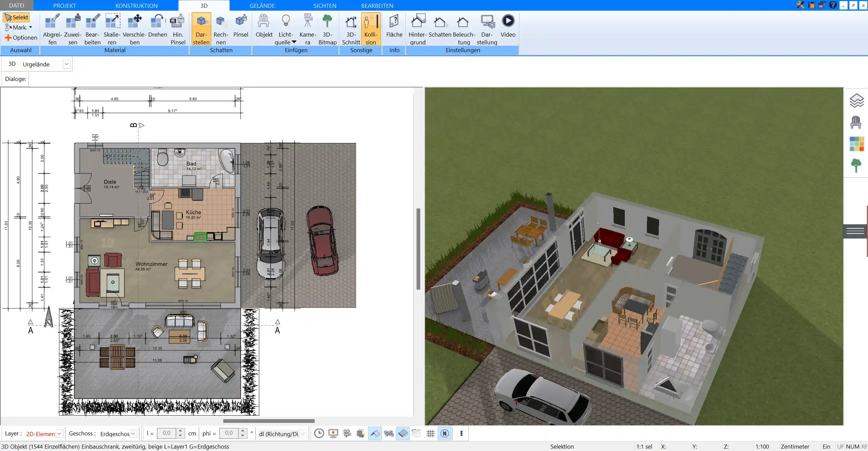The height and width of the screenshot is (451, 868).
Task: Insert an Objekt chair icon
Action: tap(264, 26)
